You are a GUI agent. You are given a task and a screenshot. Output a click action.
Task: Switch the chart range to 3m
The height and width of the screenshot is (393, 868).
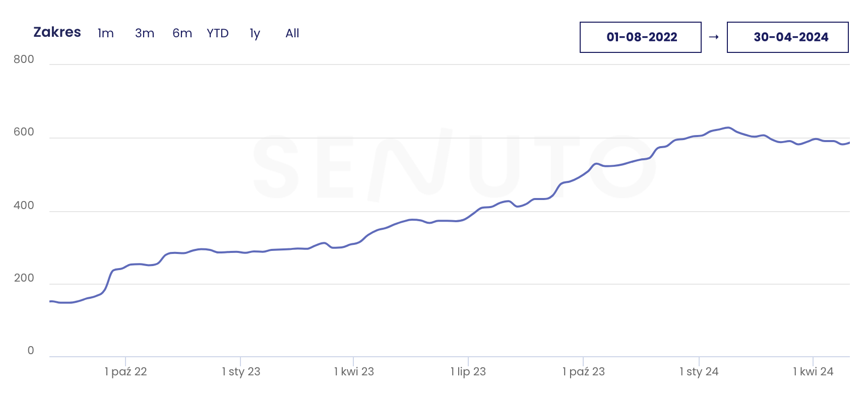pos(145,33)
